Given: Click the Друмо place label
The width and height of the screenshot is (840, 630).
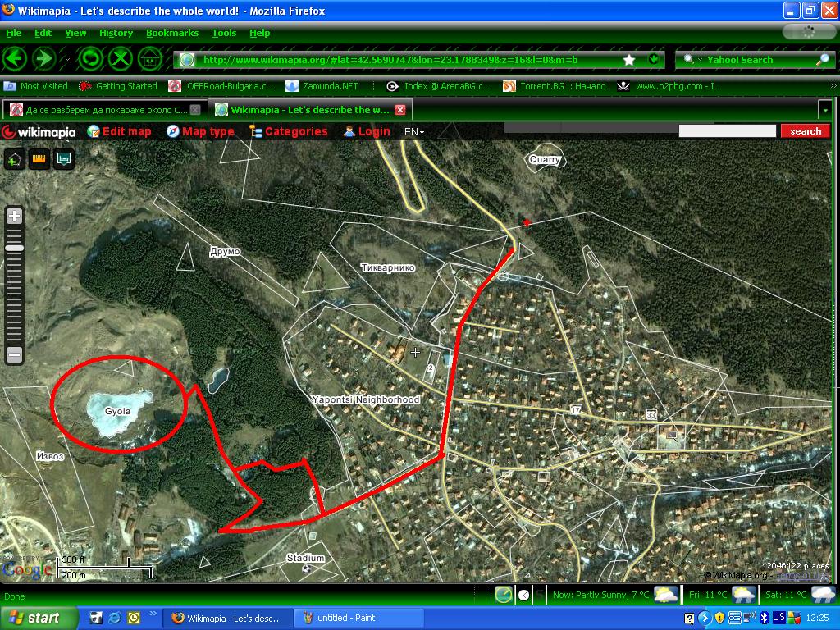Looking at the screenshot, I should pyautogui.click(x=225, y=251).
